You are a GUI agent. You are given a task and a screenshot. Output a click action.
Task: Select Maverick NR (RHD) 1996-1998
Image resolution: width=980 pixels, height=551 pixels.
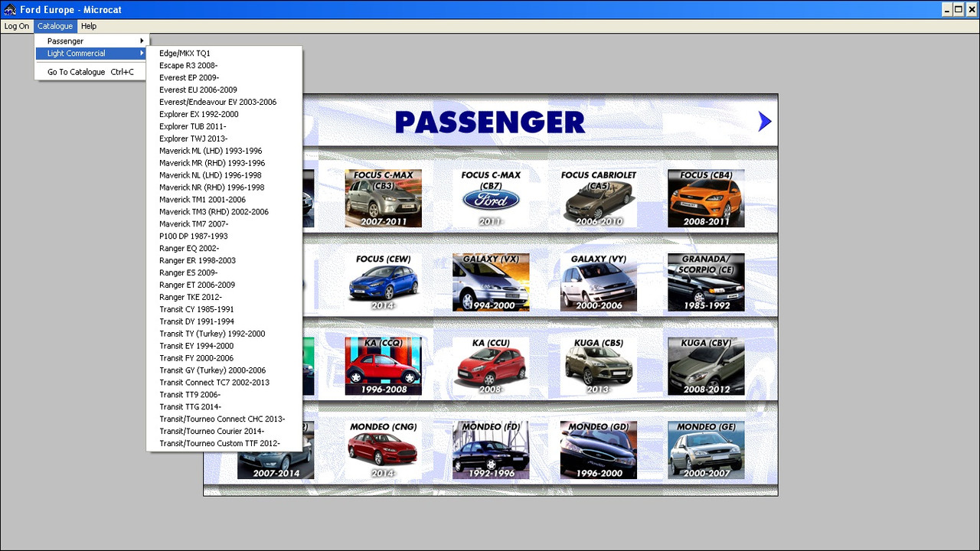[x=224, y=188]
